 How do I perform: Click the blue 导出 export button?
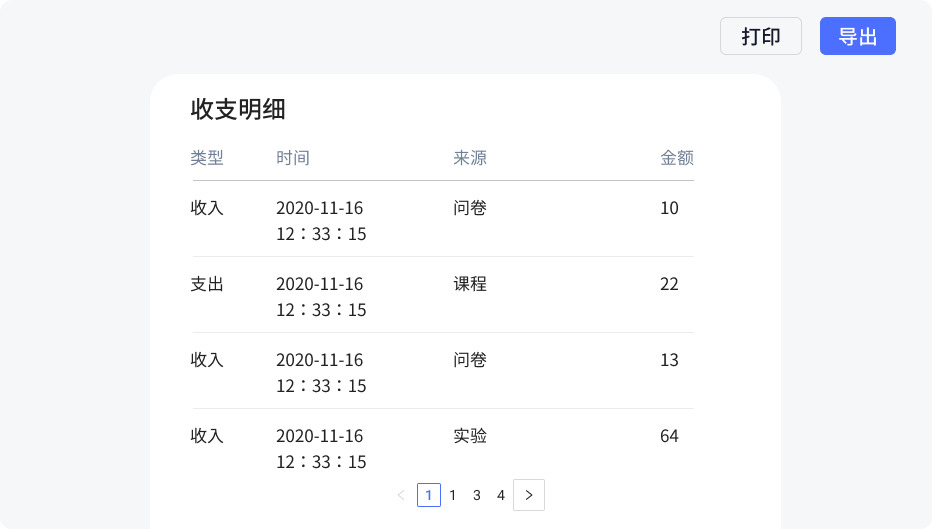pos(858,36)
